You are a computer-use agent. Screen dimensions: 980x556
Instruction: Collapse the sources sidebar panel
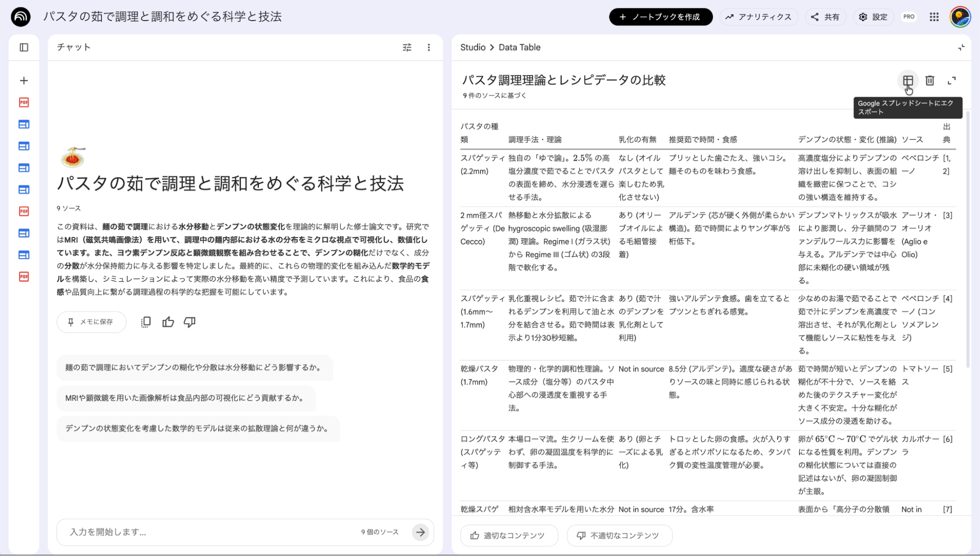(23, 47)
